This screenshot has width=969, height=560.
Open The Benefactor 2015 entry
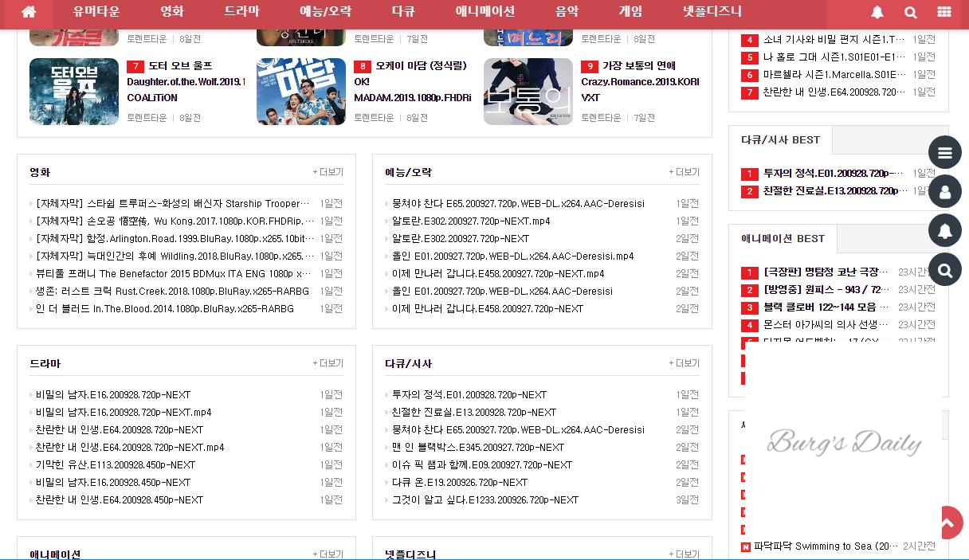coord(173,274)
